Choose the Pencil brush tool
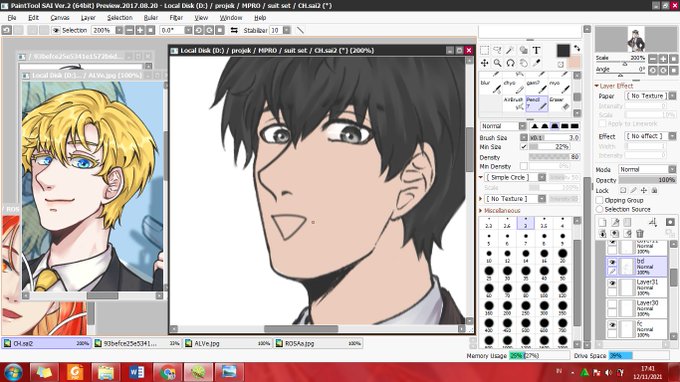680x382 pixels. click(x=537, y=103)
